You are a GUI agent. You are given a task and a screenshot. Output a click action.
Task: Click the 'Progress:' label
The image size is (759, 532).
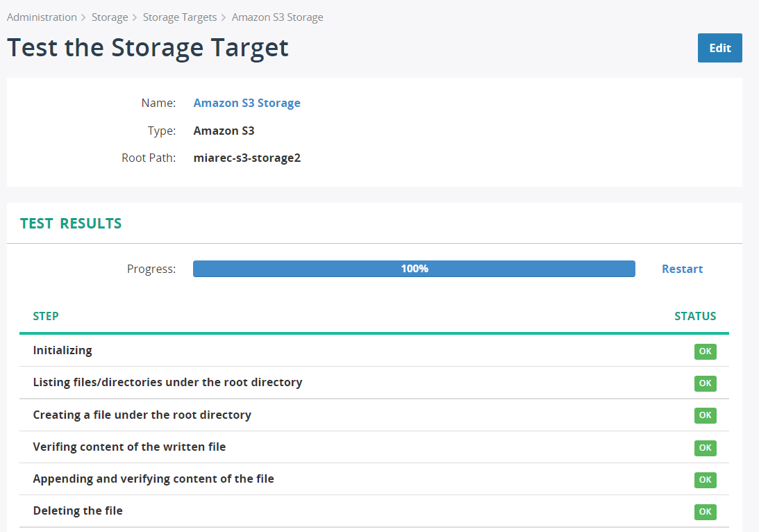tap(151, 269)
